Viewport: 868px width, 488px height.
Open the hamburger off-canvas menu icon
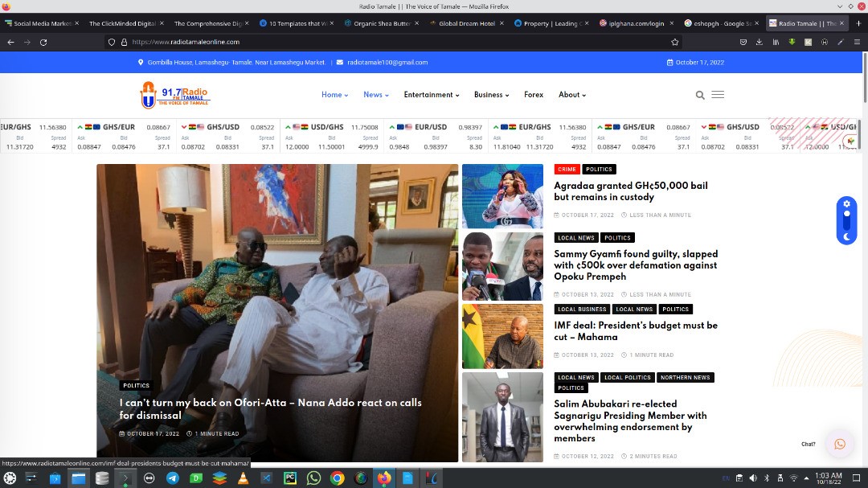pos(718,95)
